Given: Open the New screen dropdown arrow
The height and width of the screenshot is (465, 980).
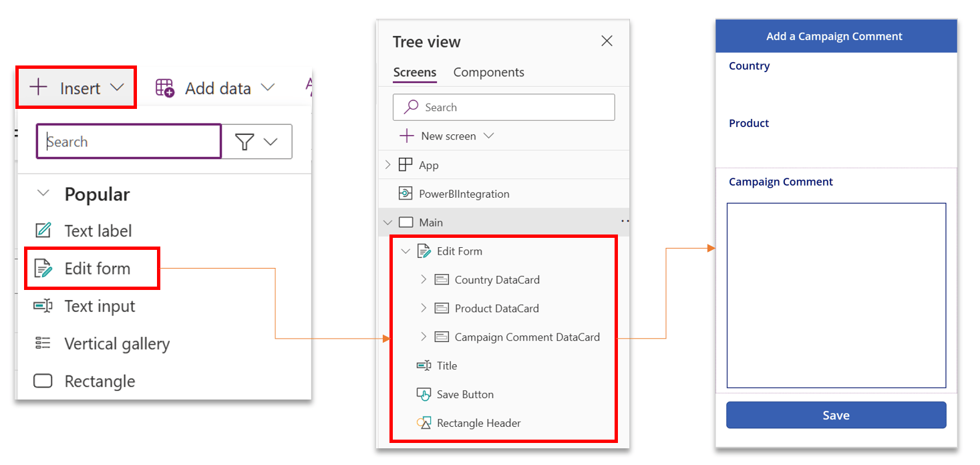Looking at the screenshot, I should pyautogui.click(x=489, y=136).
